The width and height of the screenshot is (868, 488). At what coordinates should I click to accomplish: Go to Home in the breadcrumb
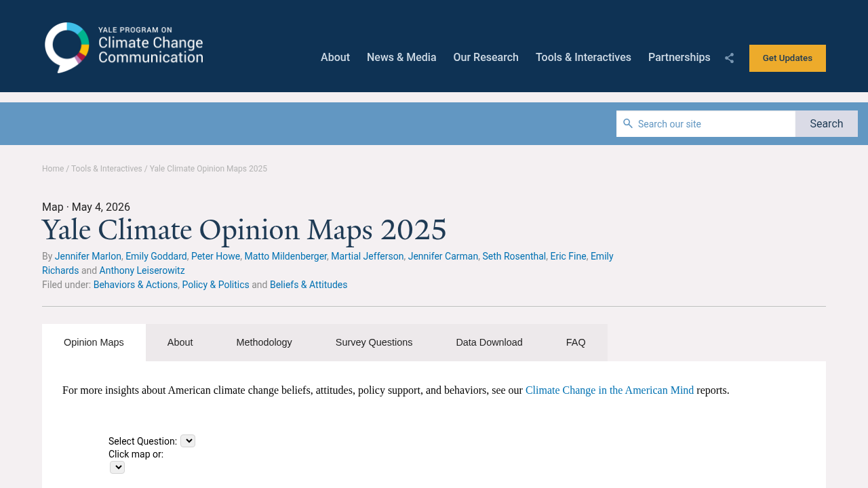[x=53, y=169]
